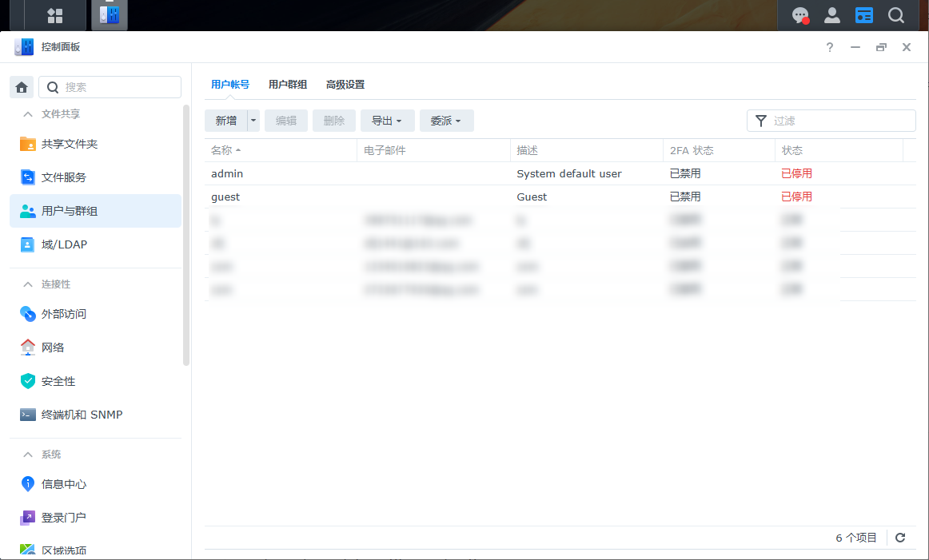Click the 新增 button
The height and width of the screenshot is (560, 929).
click(226, 121)
